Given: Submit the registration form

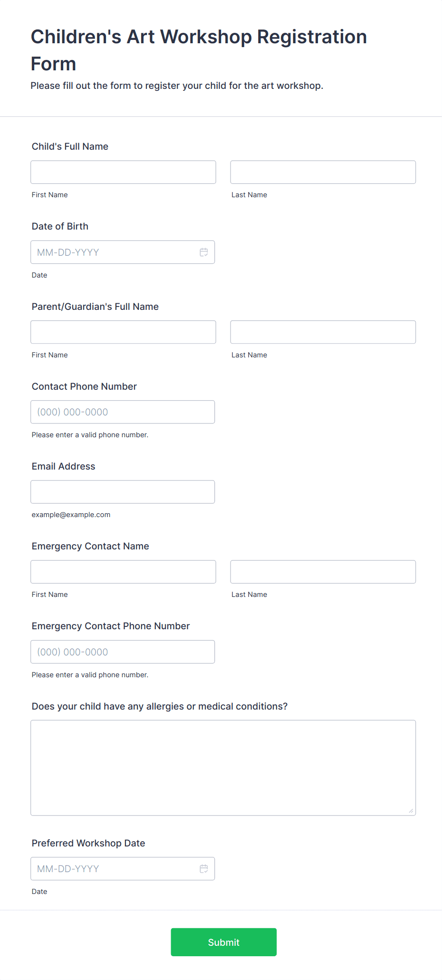Looking at the screenshot, I should (x=224, y=942).
